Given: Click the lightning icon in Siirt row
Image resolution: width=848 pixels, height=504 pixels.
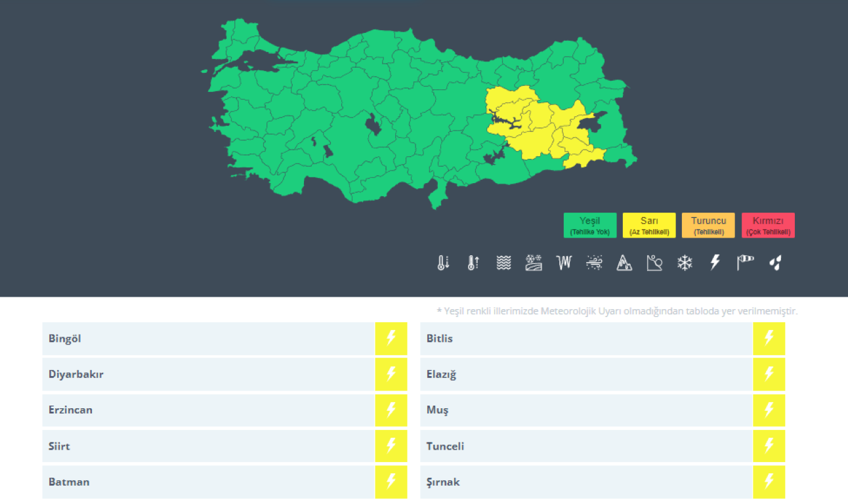Looking at the screenshot, I should click(391, 446).
